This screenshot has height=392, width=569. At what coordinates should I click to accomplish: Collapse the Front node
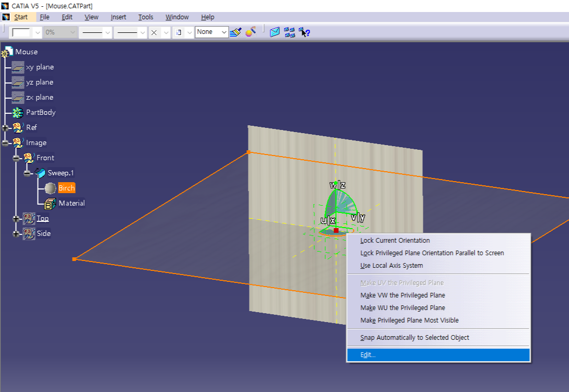[x=16, y=158]
